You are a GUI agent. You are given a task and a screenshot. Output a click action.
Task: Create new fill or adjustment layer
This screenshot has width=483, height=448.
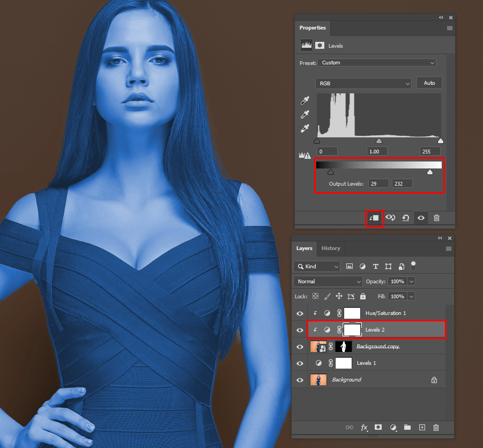[393, 427]
